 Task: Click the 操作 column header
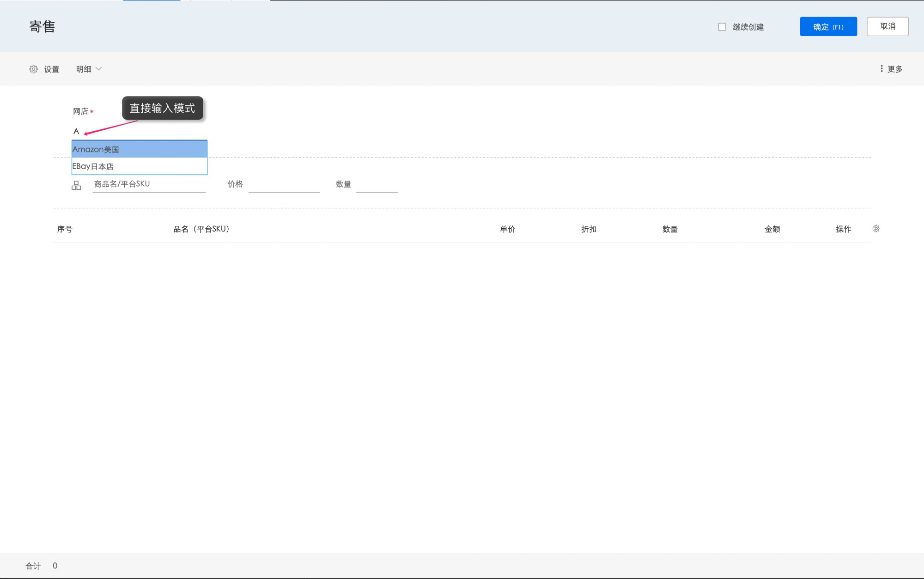(843, 229)
